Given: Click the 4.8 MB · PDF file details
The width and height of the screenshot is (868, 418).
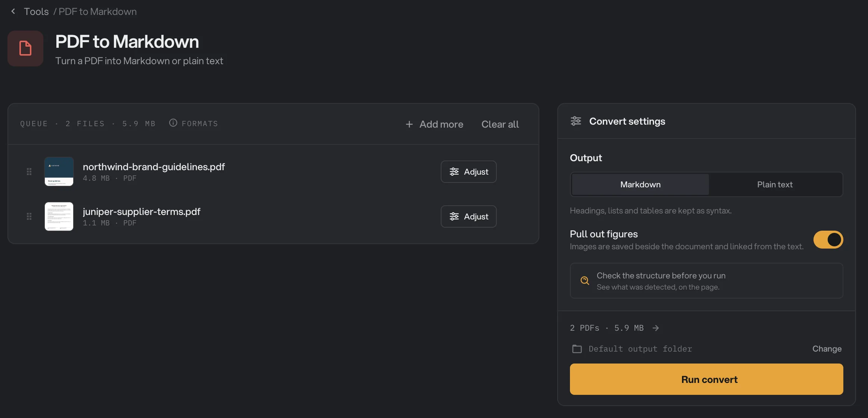Looking at the screenshot, I should coord(109,178).
